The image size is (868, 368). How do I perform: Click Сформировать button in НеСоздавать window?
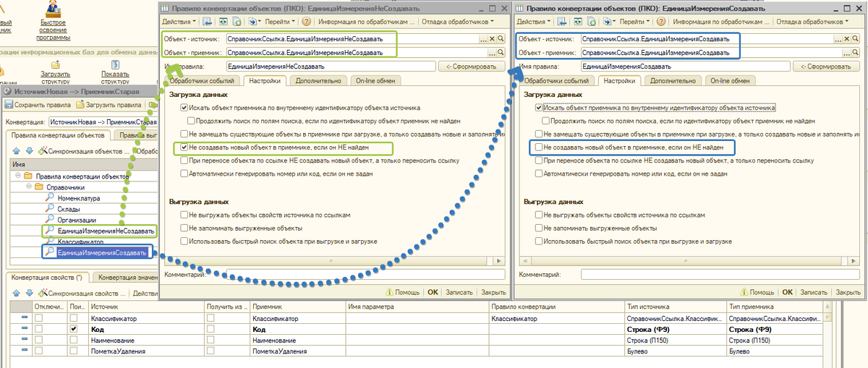click(x=473, y=66)
